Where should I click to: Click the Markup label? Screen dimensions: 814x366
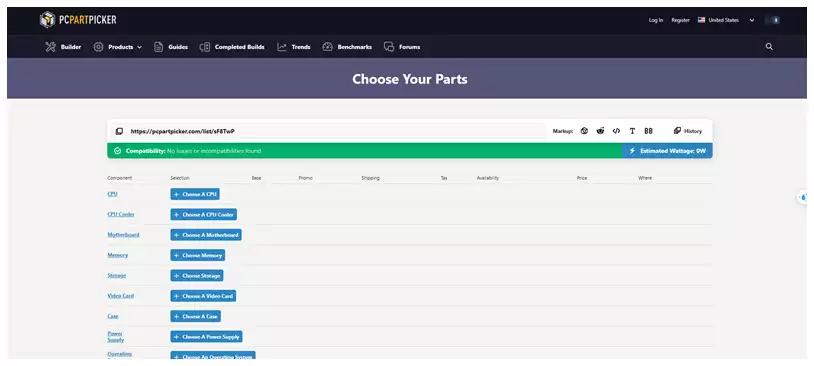(563, 131)
